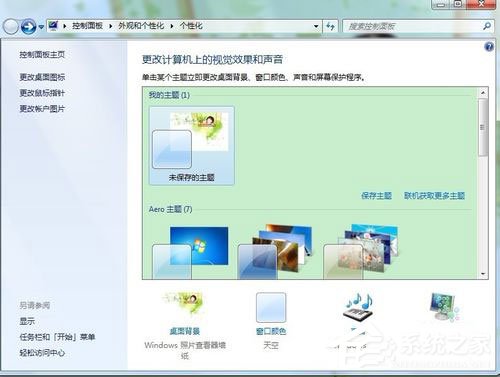Select the characters Aero theme thumbnail

[x=361, y=251]
